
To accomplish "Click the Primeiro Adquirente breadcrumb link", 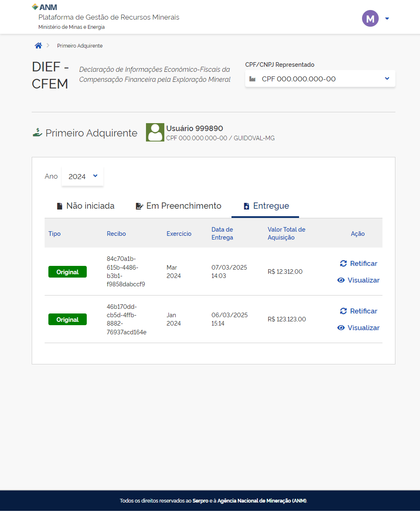I will tap(80, 46).
